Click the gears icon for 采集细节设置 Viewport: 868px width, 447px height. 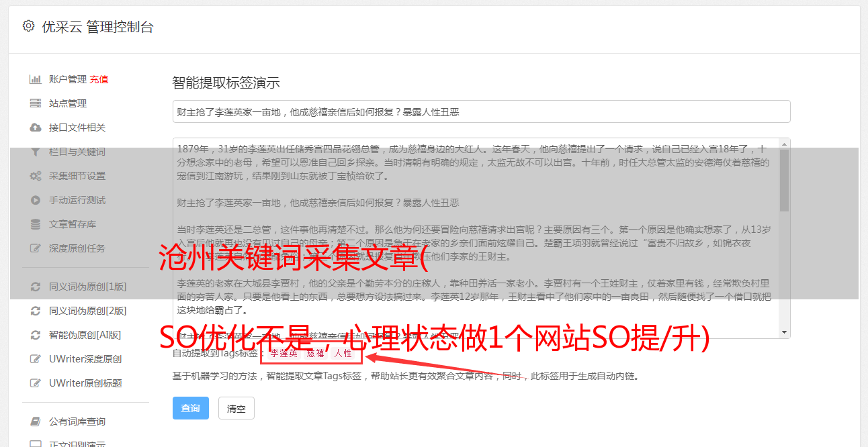[36, 176]
